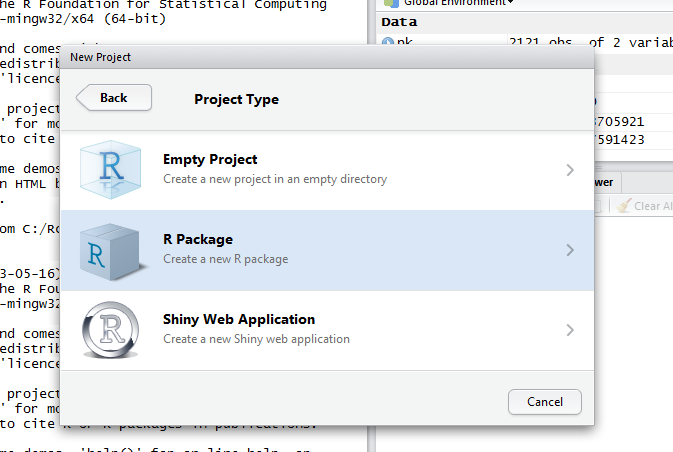Select the R Package title
Image resolution: width=673 pixels, height=452 pixels.
coord(198,239)
